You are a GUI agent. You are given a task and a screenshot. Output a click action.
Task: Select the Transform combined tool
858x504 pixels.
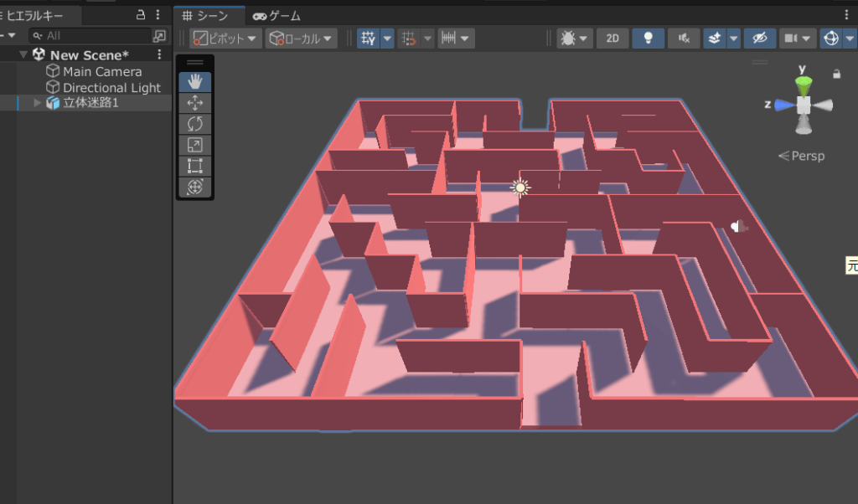click(x=194, y=186)
